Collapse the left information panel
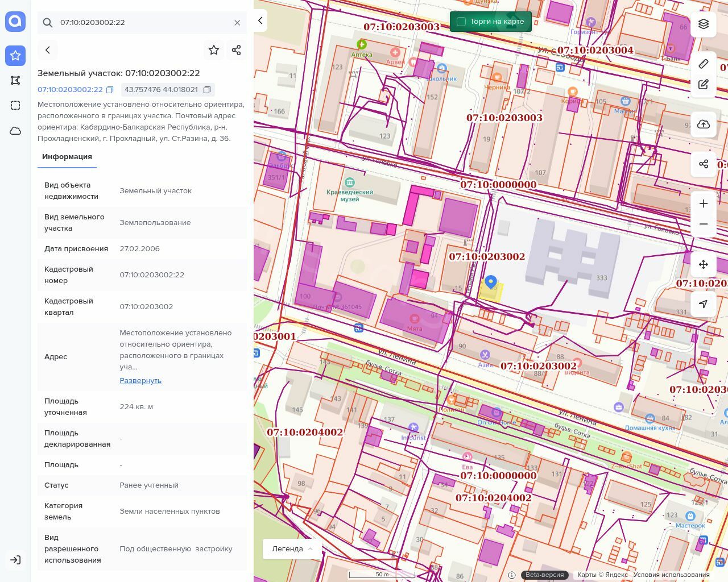The image size is (728, 582). (x=260, y=21)
